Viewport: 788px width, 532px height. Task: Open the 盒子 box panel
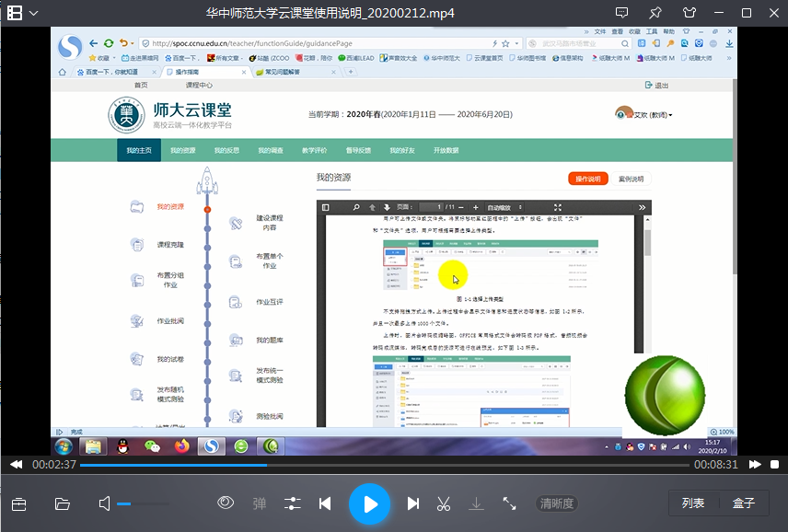point(744,503)
